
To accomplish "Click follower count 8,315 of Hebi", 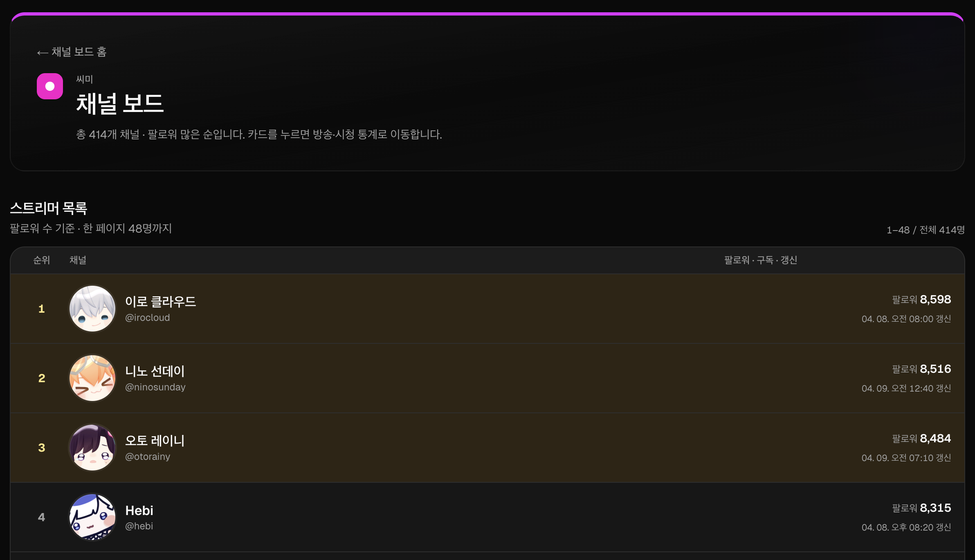I will [935, 508].
